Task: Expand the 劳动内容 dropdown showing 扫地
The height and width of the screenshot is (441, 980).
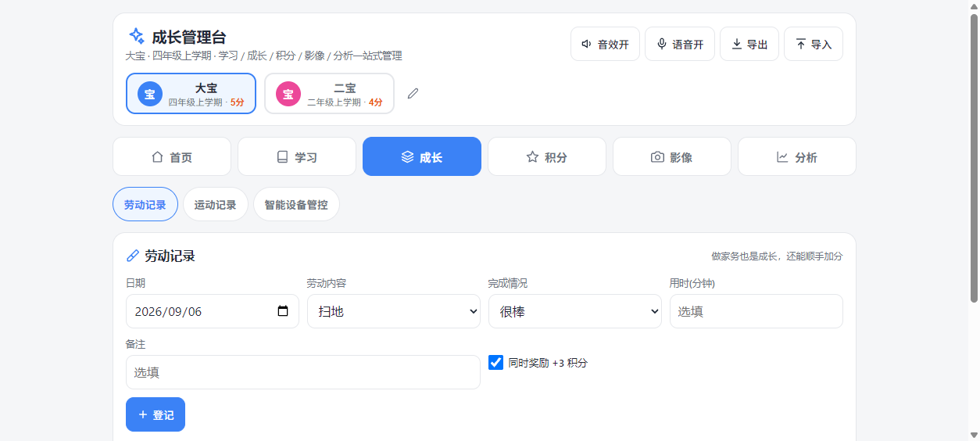Action: [x=394, y=311]
